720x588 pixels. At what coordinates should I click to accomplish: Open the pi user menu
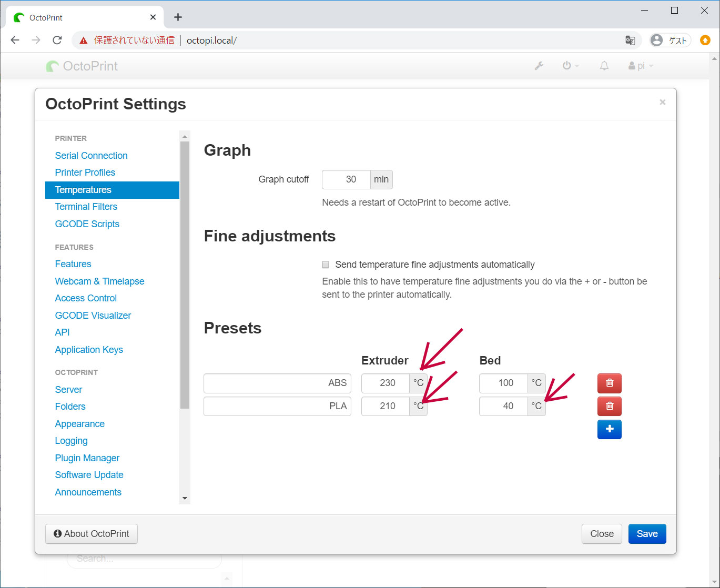click(x=641, y=66)
